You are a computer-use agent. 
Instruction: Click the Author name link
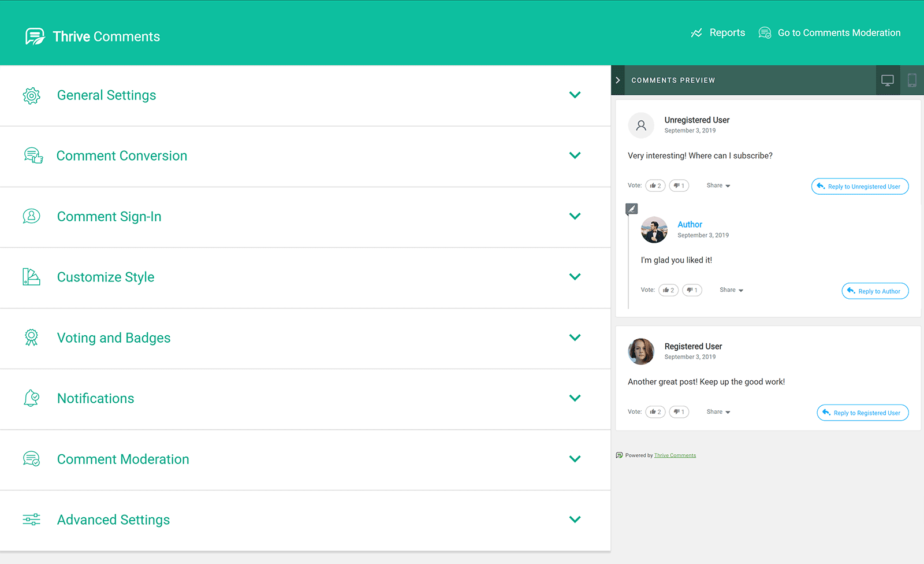(690, 225)
